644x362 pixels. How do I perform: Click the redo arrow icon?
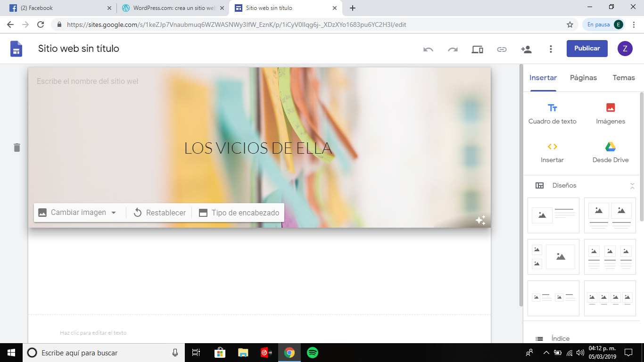[x=453, y=49]
